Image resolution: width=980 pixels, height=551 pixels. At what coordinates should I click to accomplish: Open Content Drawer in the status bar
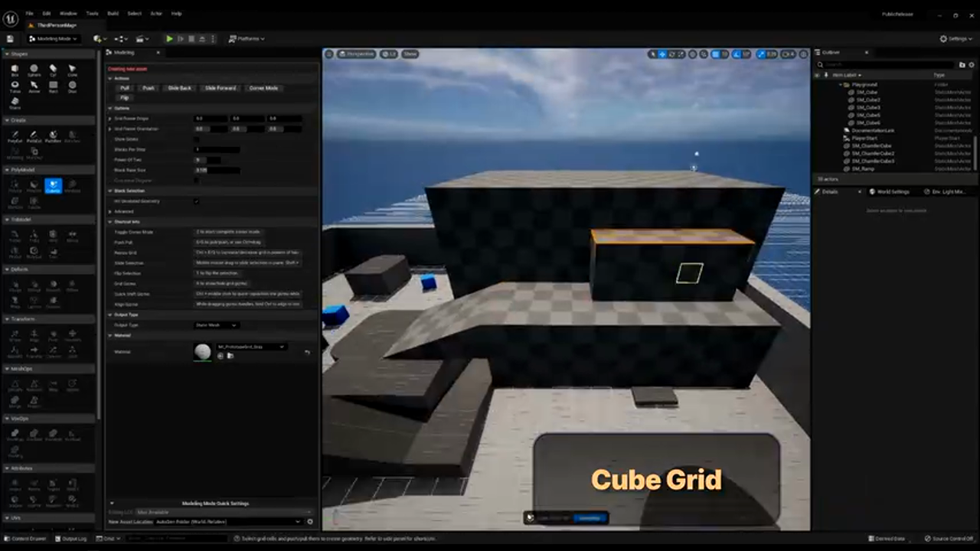tap(28, 539)
